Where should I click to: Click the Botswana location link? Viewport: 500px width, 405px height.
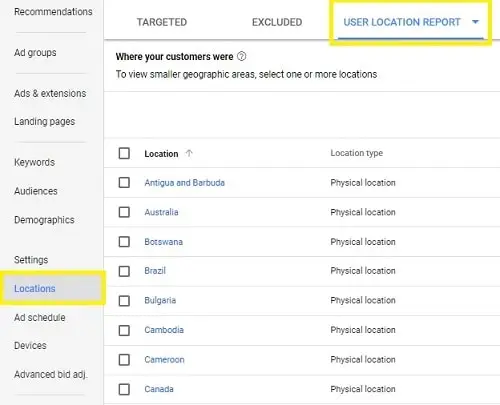[x=163, y=242]
